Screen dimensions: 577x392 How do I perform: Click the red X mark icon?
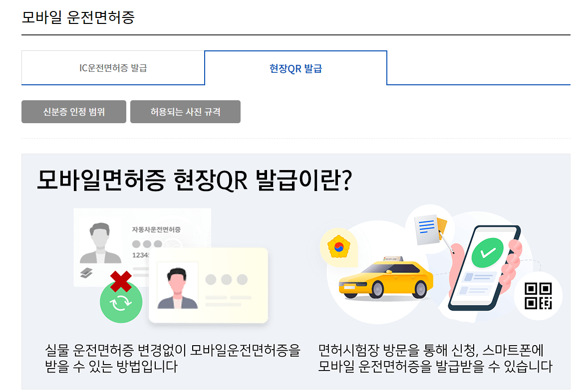[x=121, y=281]
